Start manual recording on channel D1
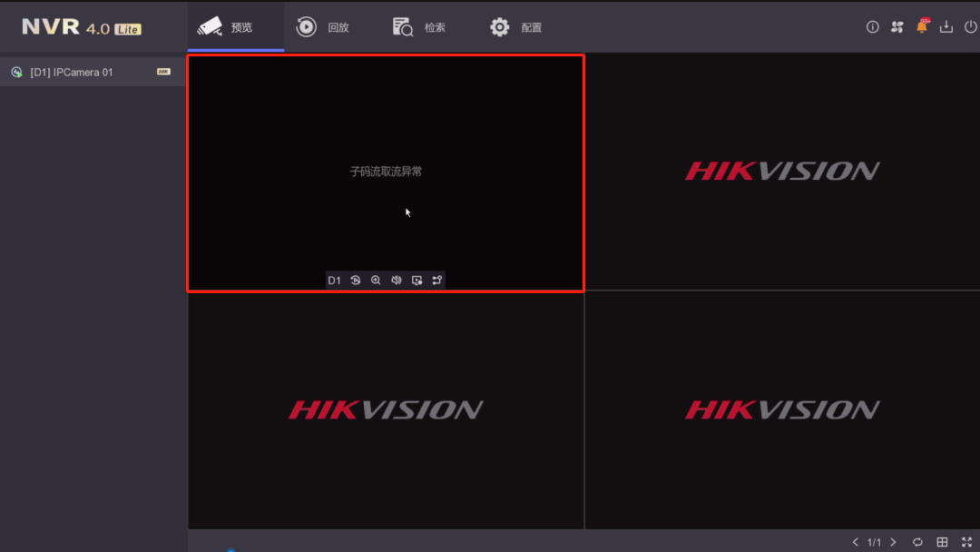 click(416, 280)
